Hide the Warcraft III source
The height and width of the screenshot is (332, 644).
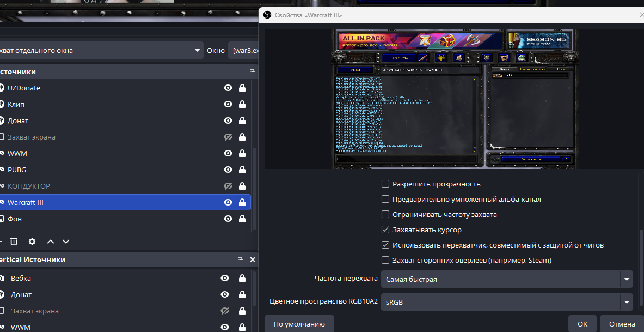point(228,202)
